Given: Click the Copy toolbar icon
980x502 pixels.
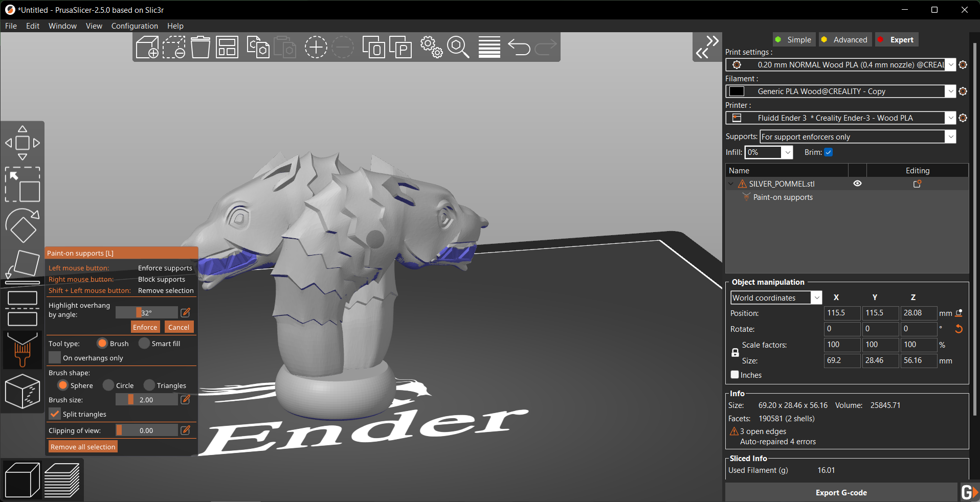Looking at the screenshot, I should (258, 47).
